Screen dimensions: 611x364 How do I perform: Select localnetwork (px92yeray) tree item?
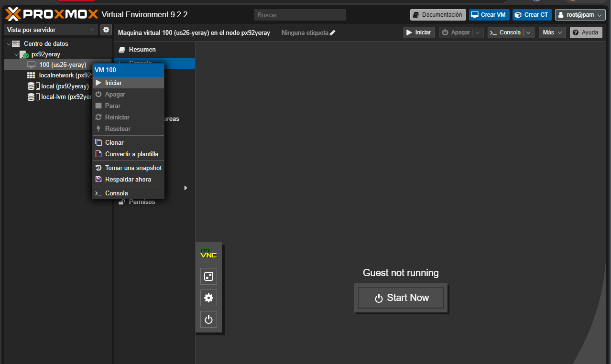pos(57,75)
